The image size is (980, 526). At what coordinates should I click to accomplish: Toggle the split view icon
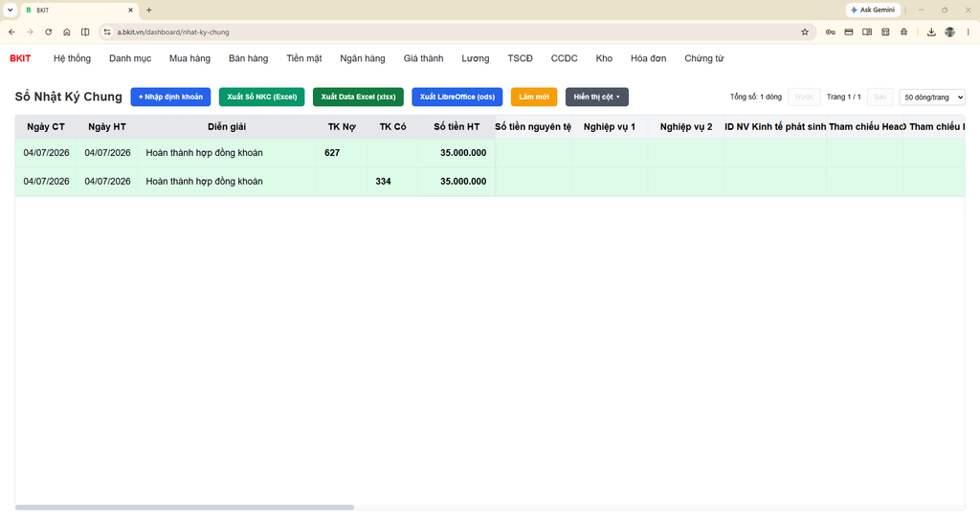85,32
